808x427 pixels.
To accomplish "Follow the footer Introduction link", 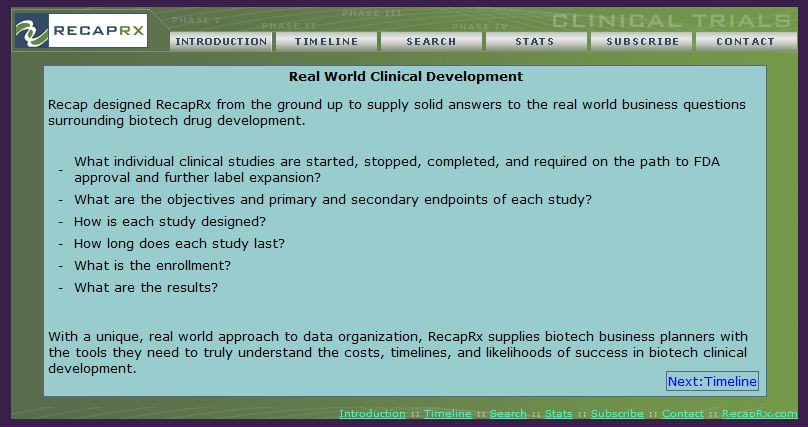I will tap(372, 414).
